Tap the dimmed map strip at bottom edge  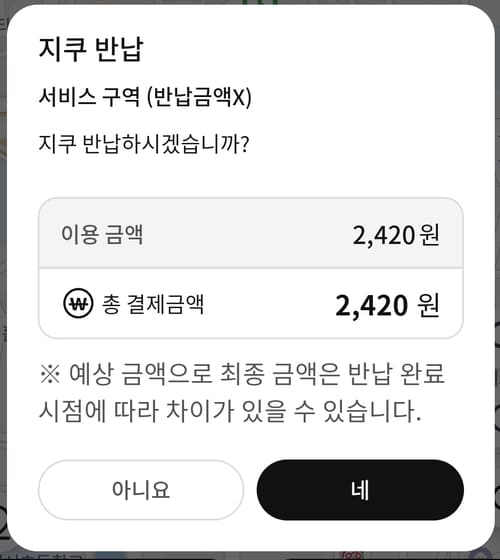point(250,556)
